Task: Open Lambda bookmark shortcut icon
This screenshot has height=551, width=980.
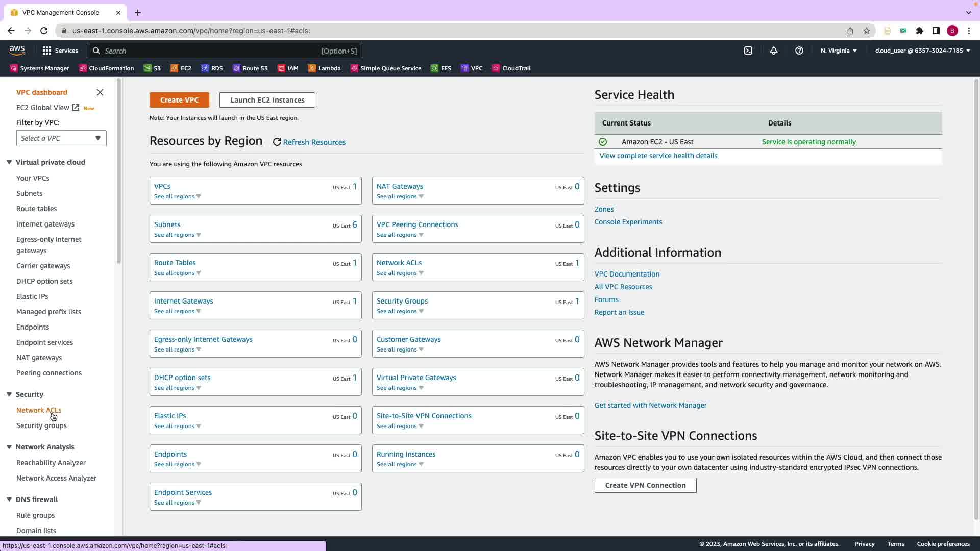Action: click(312, 68)
